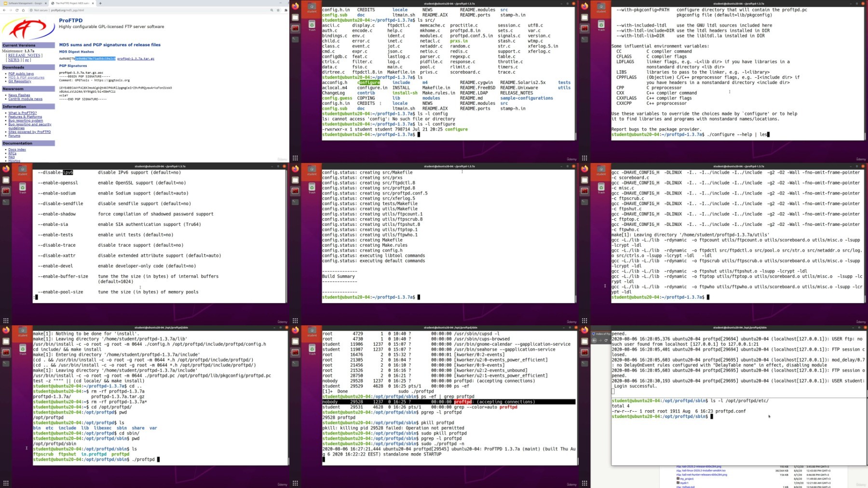The image size is (868, 488).
Task: Click the highlighted "configure" file in ls output
Action: 369,83
